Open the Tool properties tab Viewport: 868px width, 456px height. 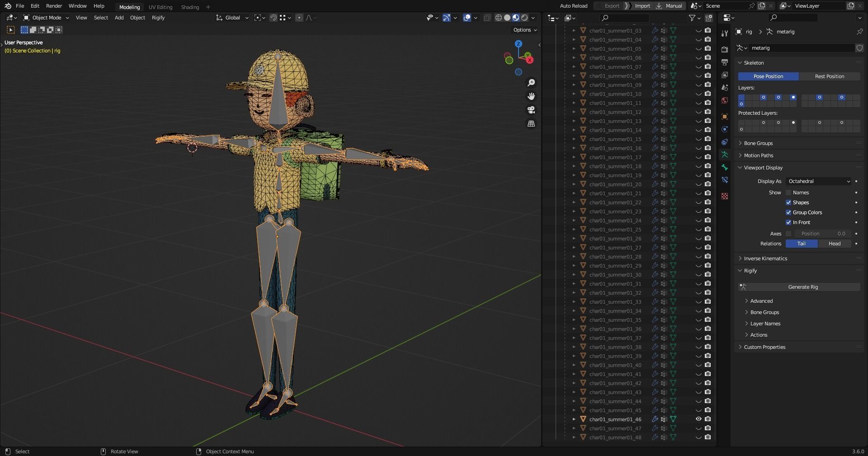pyautogui.click(x=725, y=33)
